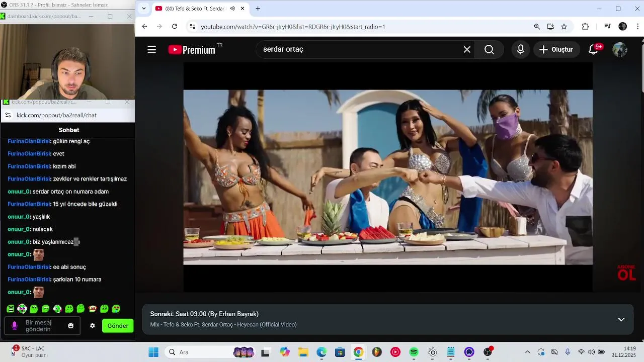Open YouTube notifications bell
Image resolution: width=644 pixels, height=362 pixels.
click(594, 49)
